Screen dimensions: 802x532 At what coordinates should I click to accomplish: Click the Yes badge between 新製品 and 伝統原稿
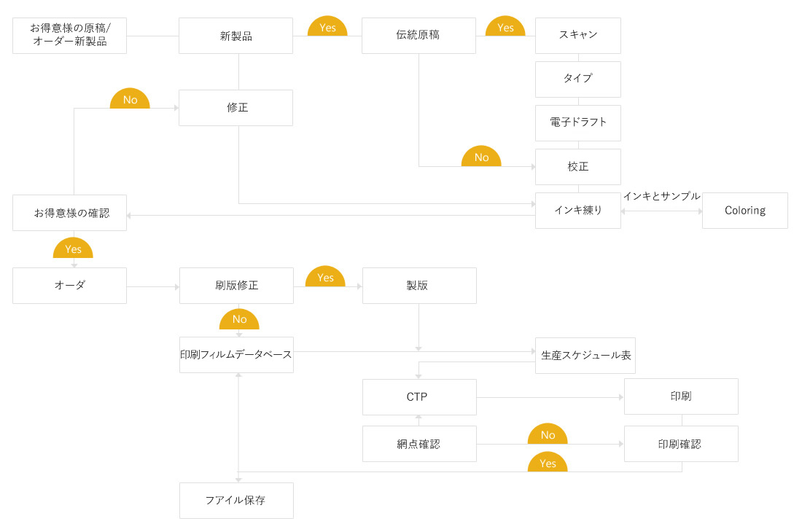coord(328,28)
